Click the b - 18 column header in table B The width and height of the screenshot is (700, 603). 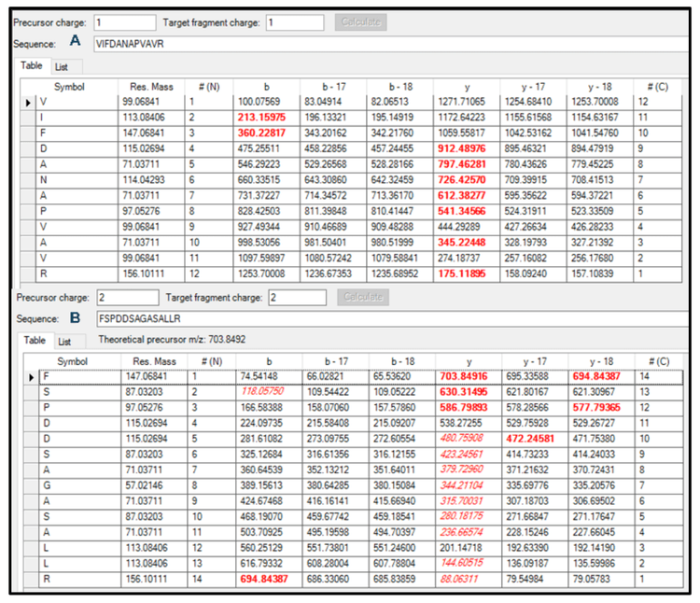click(x=402, y=361)
